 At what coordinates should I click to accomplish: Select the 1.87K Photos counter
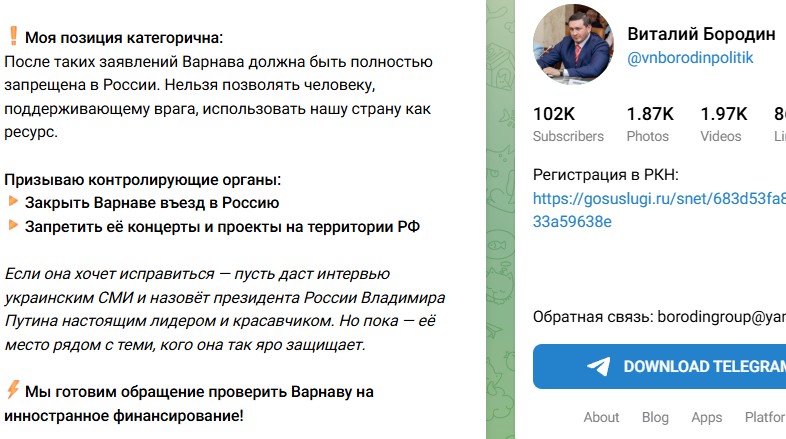[649, 124]
